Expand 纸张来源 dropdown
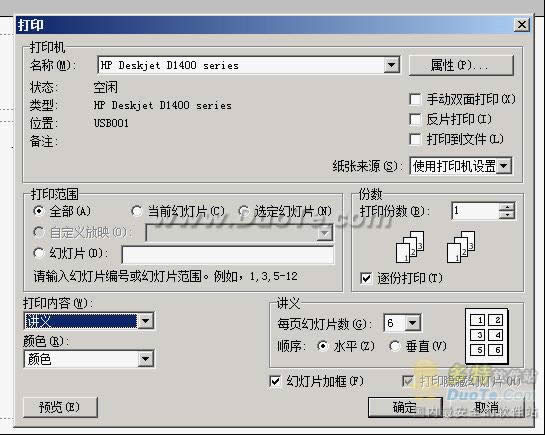This screenshot has height=435, width=545. 504,166
